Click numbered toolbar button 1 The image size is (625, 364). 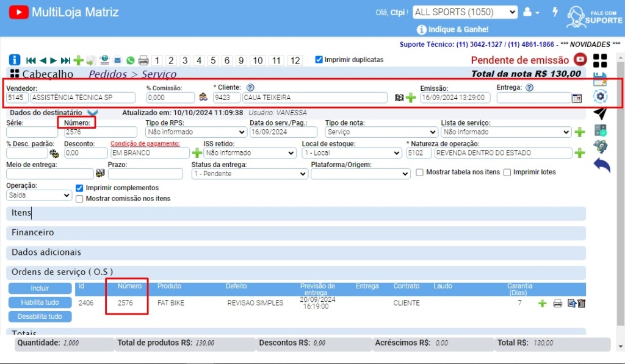[x=157, y=60]
